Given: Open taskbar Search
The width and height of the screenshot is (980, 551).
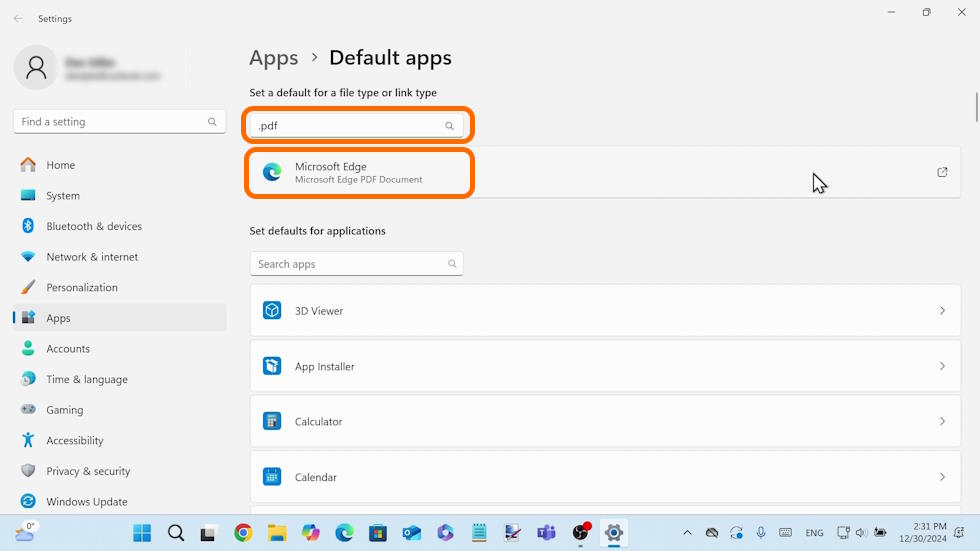Looking at the screenshot, I should pos(176,533).
